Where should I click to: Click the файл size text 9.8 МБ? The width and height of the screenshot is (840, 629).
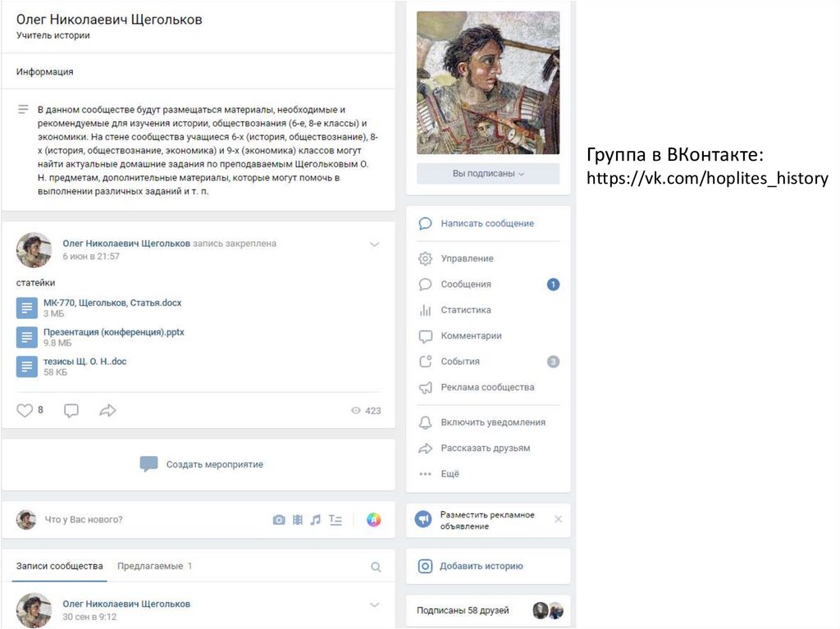(x=57, y=343)
